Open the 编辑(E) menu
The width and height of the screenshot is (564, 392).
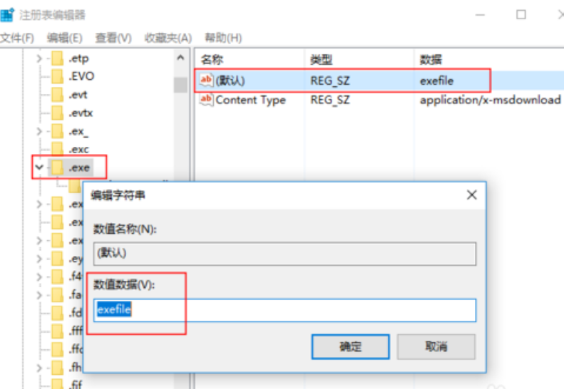64,38
